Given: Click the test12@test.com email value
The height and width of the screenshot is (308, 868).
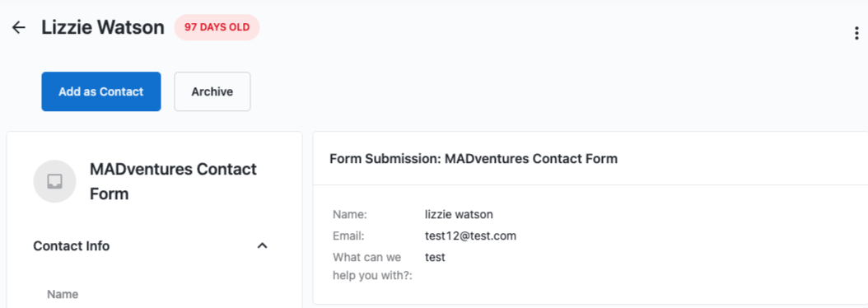Looking at the screenshot, I should 470,236.
